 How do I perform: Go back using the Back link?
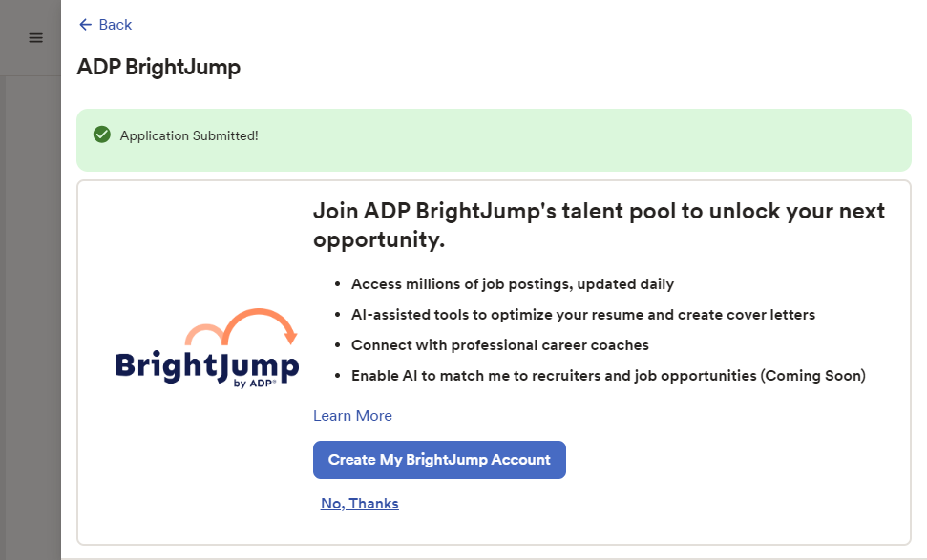[x=116, y=24]
